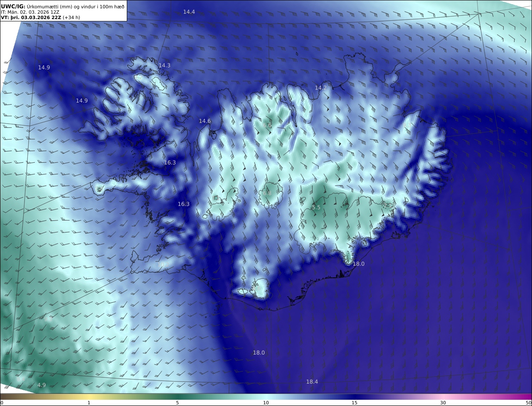Click the 30 tick on the color scale
532x406 pixels.
point(443,403)
